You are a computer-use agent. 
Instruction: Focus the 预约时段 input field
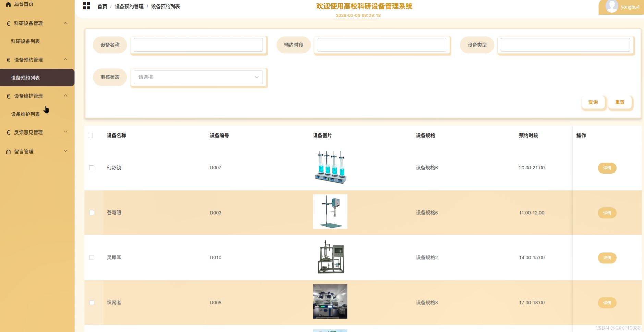(382, 45)
